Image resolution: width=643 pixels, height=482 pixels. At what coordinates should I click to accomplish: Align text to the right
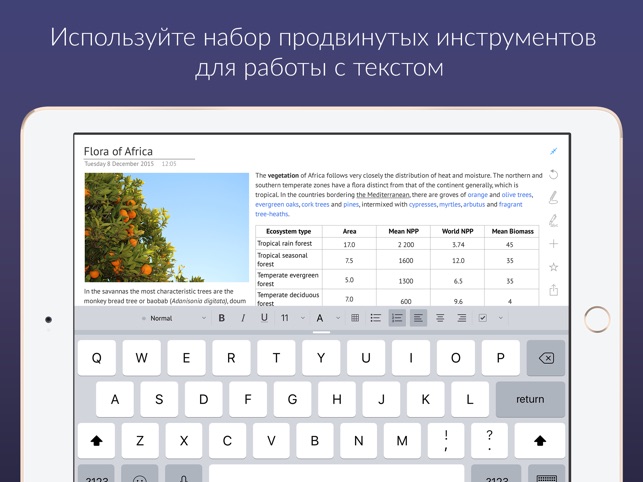[461, 318]
